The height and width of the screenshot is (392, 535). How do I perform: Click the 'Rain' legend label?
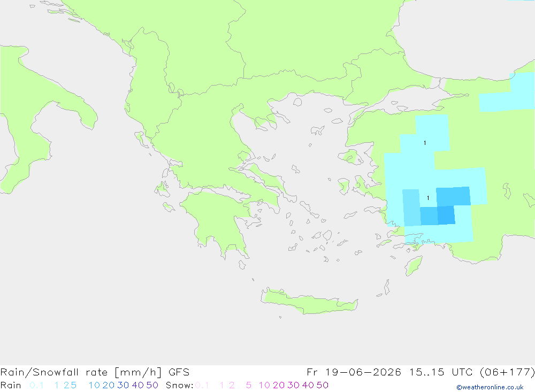coord(11,385)
